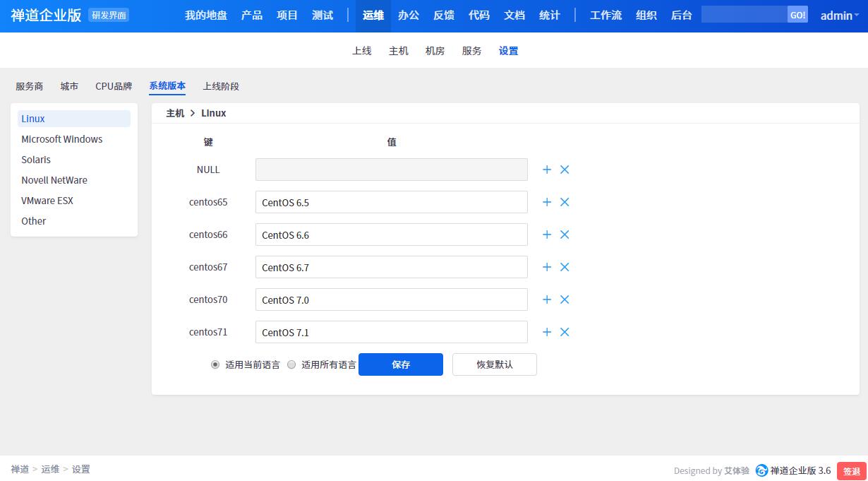Focus the CentOS 6.6 value field

click(392, 234)
